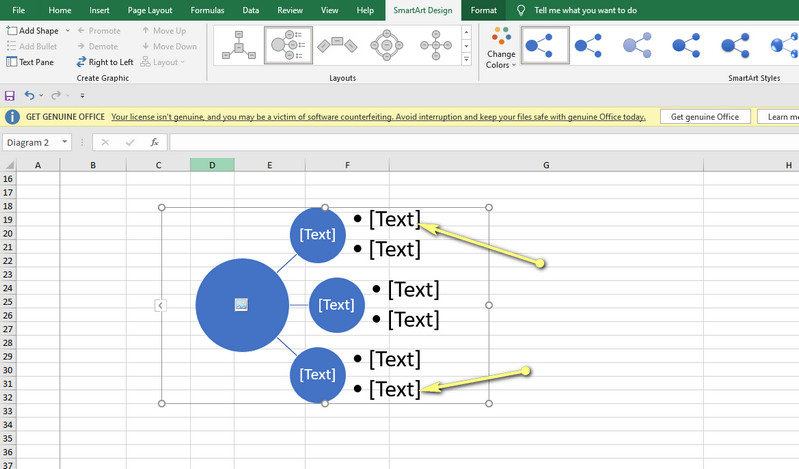
Task: Select the second SmartArt style thumbnail
Action: click(x=588, y=45)
